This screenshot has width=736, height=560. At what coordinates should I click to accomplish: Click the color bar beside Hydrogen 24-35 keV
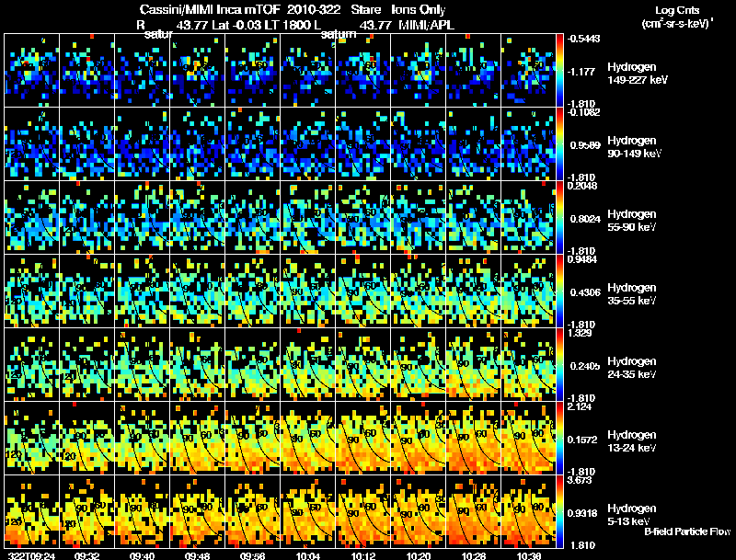coord(559,365)
